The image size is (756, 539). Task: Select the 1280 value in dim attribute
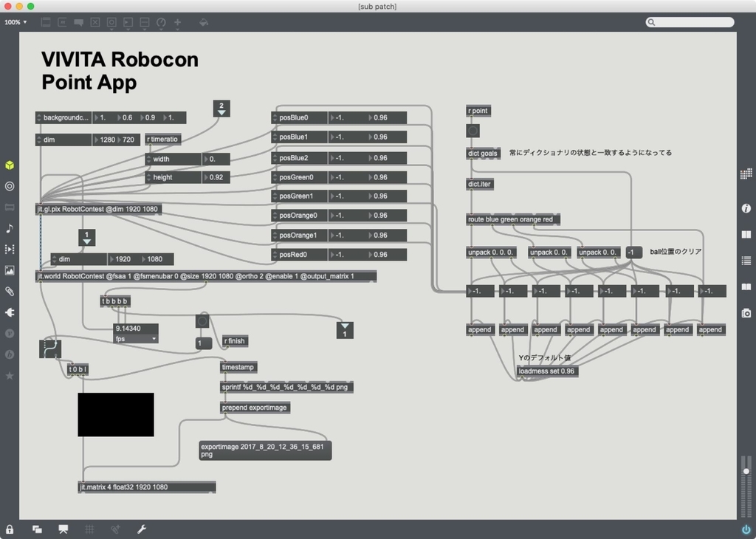(106, 140)
